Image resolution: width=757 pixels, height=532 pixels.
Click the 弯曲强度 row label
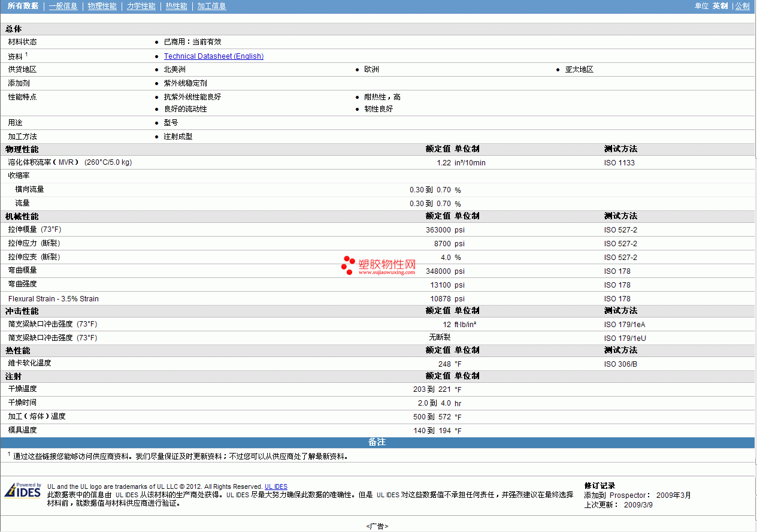coord(22,284)
